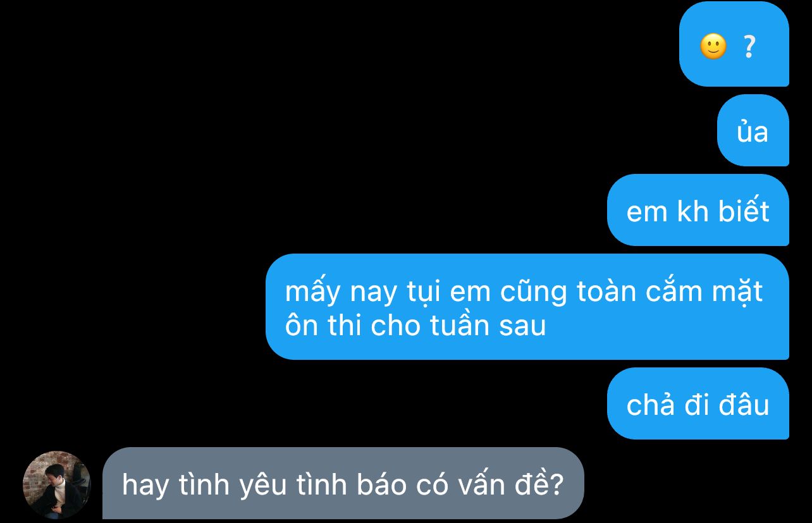
Task: Select the "ủa" message bubble
Action: pos(753,130)
